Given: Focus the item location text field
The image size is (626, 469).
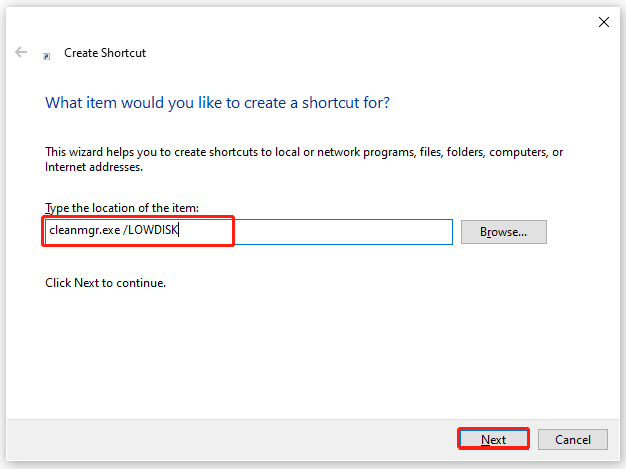Looking at the screenshot, I should tap(249, 232).
